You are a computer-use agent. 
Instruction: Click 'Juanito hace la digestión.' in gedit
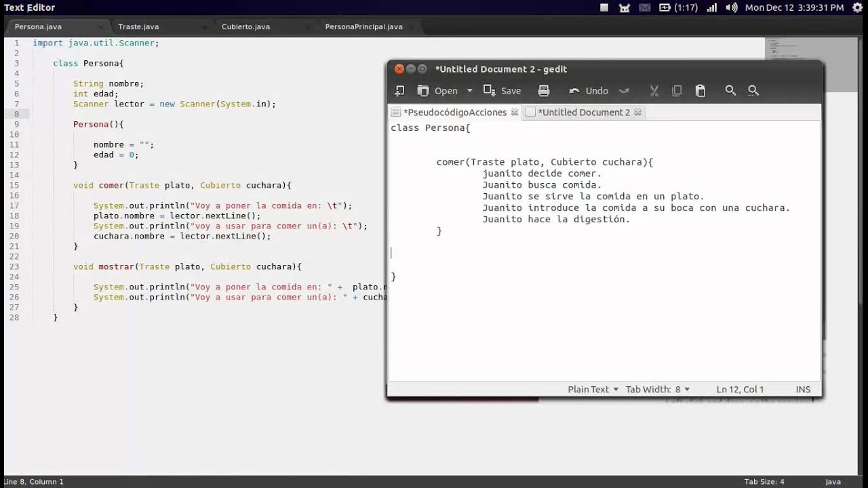[556, 219]
